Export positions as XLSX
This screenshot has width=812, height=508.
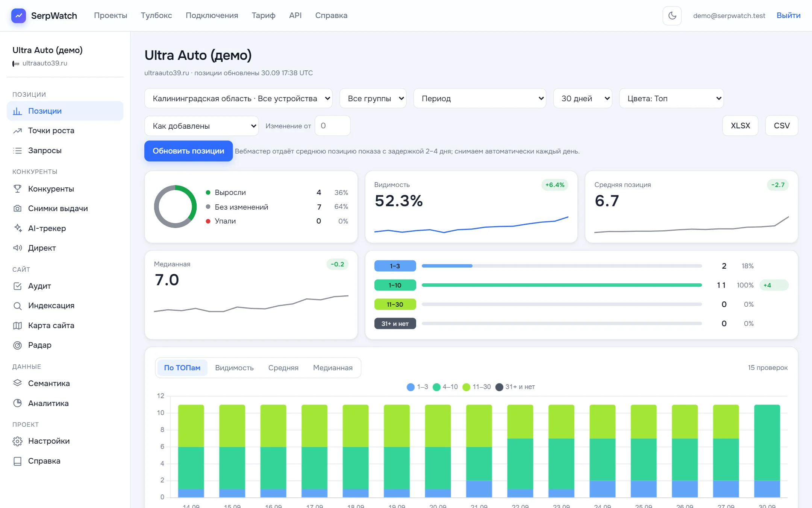tap(740, 126)
